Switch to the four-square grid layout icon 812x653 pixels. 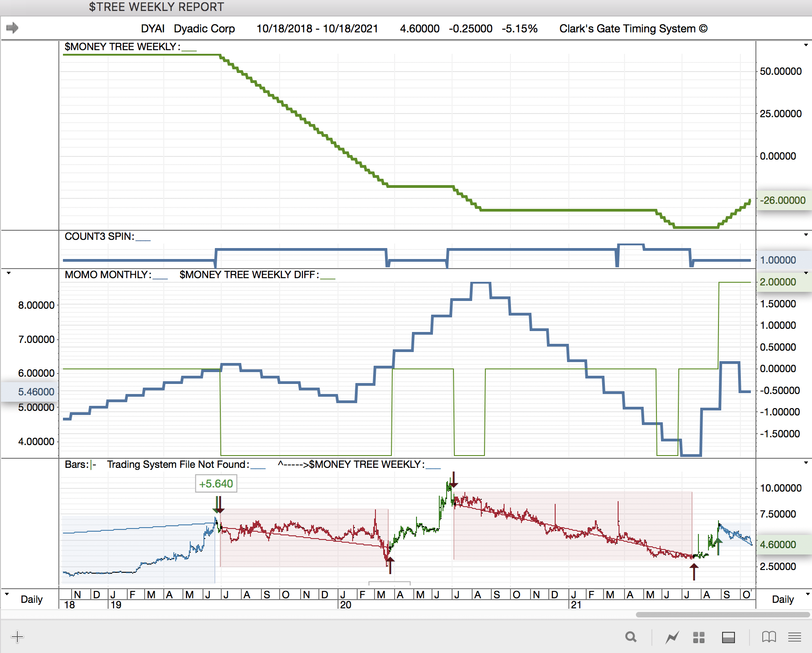(699, 637)
